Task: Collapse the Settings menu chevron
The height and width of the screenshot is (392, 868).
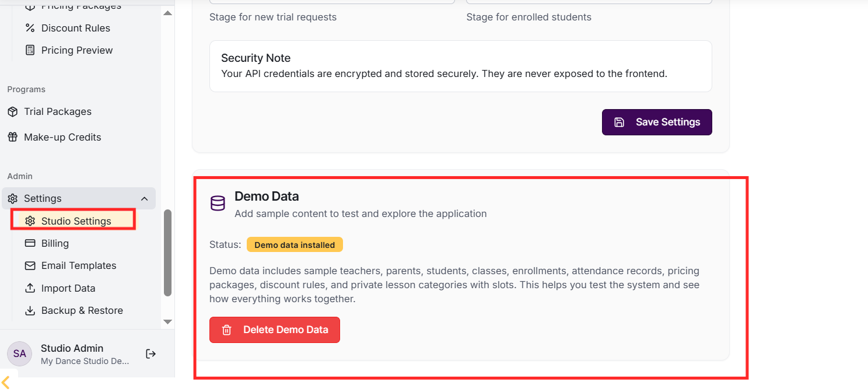Action: pos(145,198)
